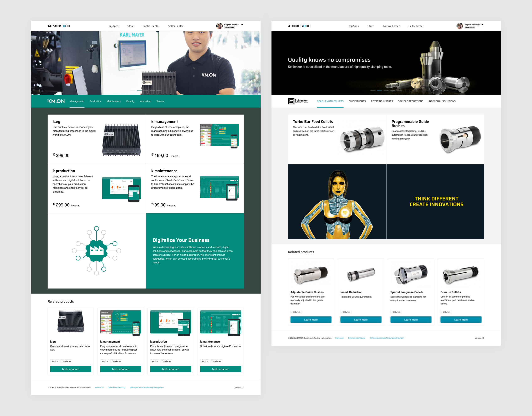Viewport: 532px width, 416px height.
Task: Click KM.ON logo in green navigation bar
Action: pos(56,101)
